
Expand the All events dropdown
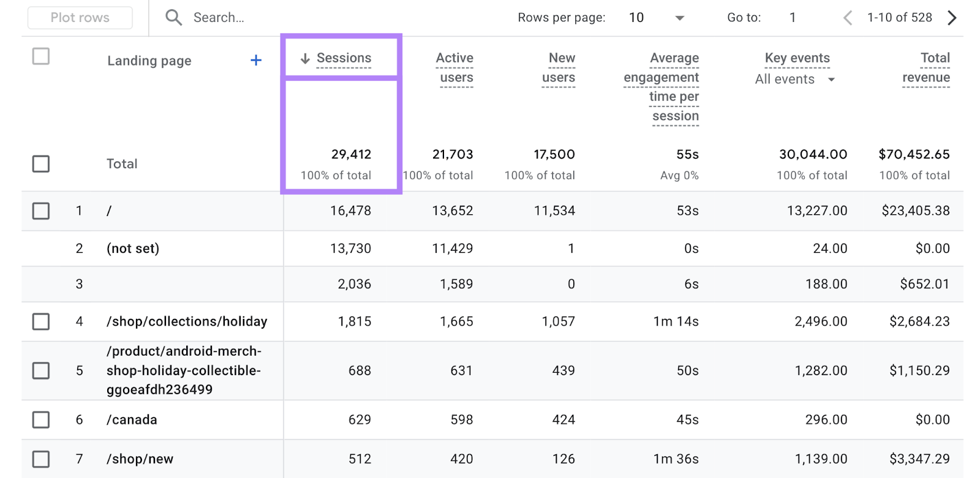[831, 80]
